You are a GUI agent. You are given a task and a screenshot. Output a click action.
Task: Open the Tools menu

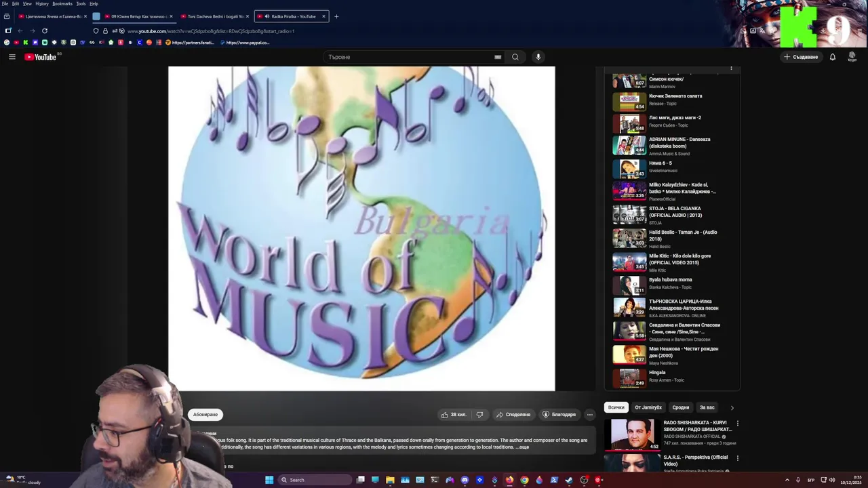[81, 3]
